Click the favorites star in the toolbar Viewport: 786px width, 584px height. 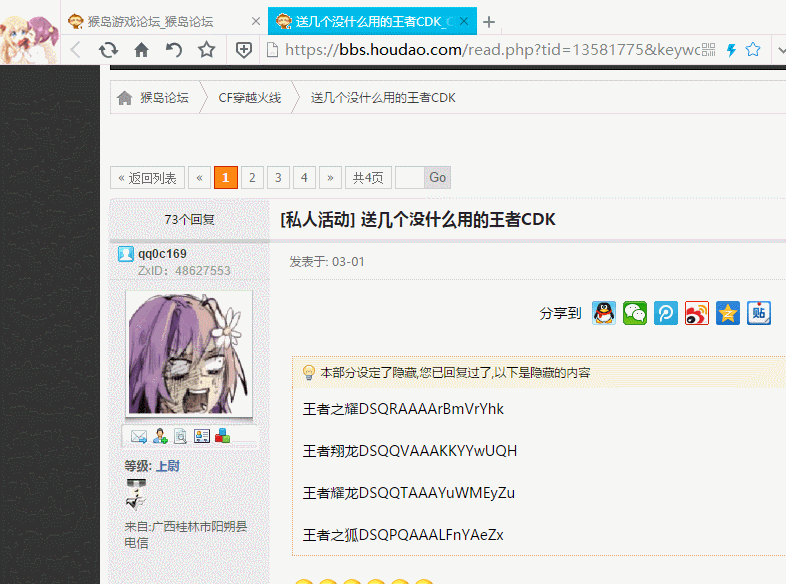point(206,50)
